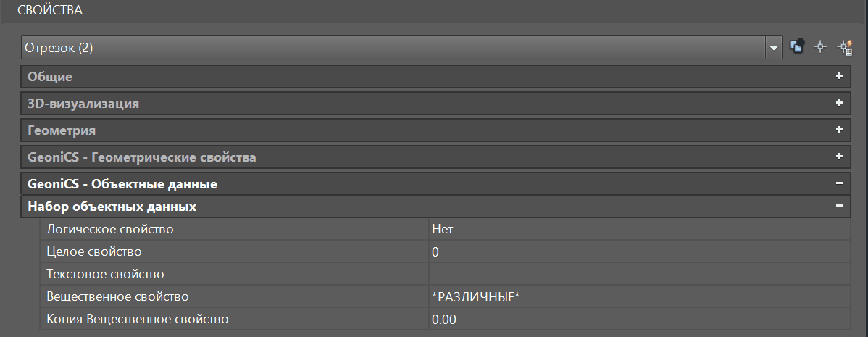Expand the 3D-визуализация section
This screenshot has height=337, width=868.
[x=839, y=103]
